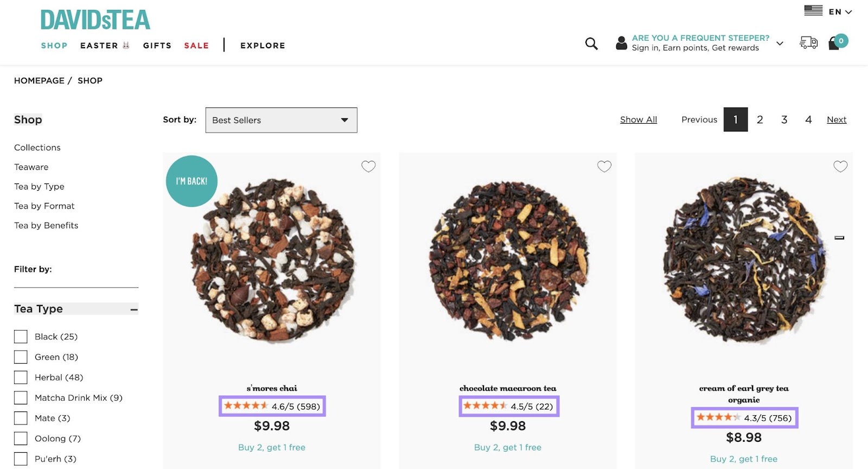Favorite cream of earl grey tea organic

[x=840, y=167]
